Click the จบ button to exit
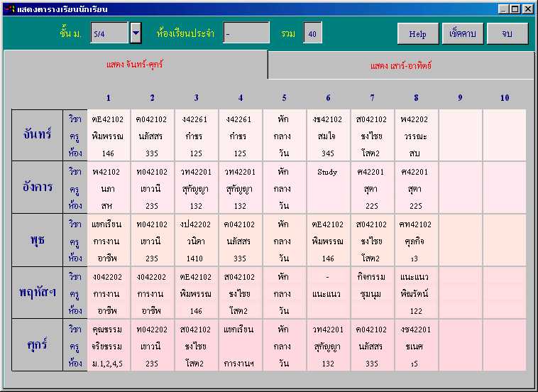This screenshot has width=538, height=392. tap(507, 33)
